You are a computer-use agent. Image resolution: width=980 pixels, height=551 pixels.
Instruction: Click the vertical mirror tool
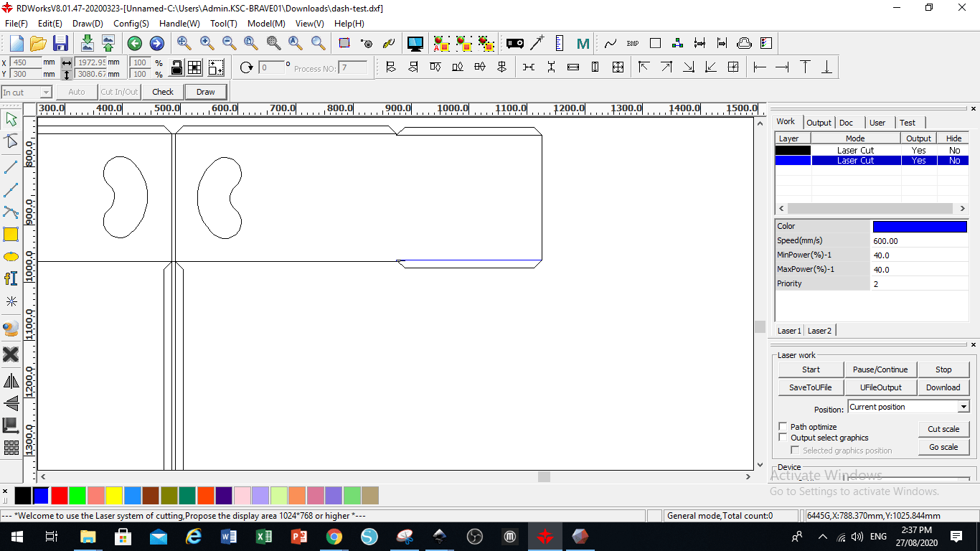click(x=11, y=402)
